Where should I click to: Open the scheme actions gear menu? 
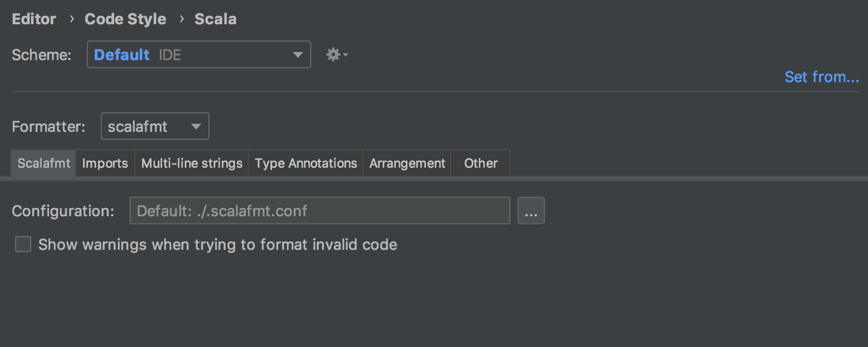[336, 55]
